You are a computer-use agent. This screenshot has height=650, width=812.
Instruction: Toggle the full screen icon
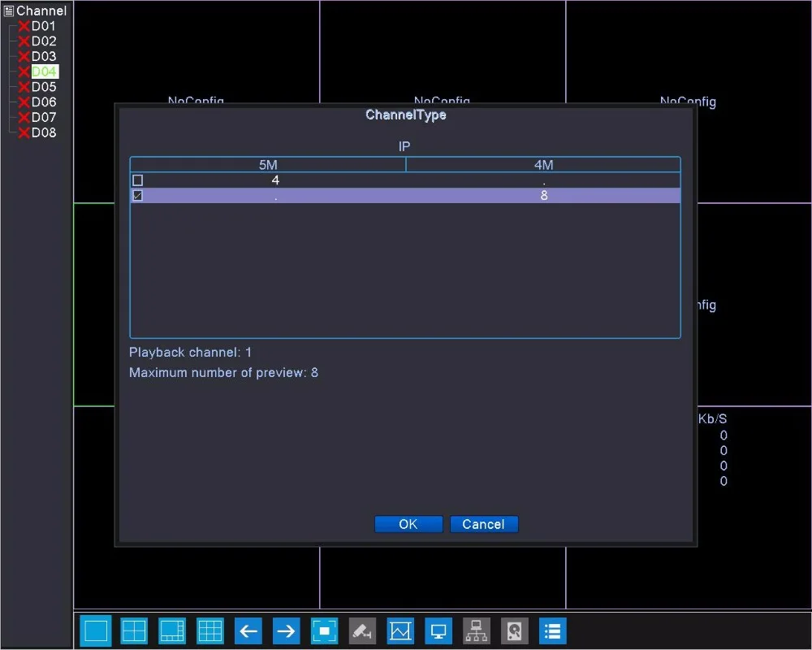325,630
